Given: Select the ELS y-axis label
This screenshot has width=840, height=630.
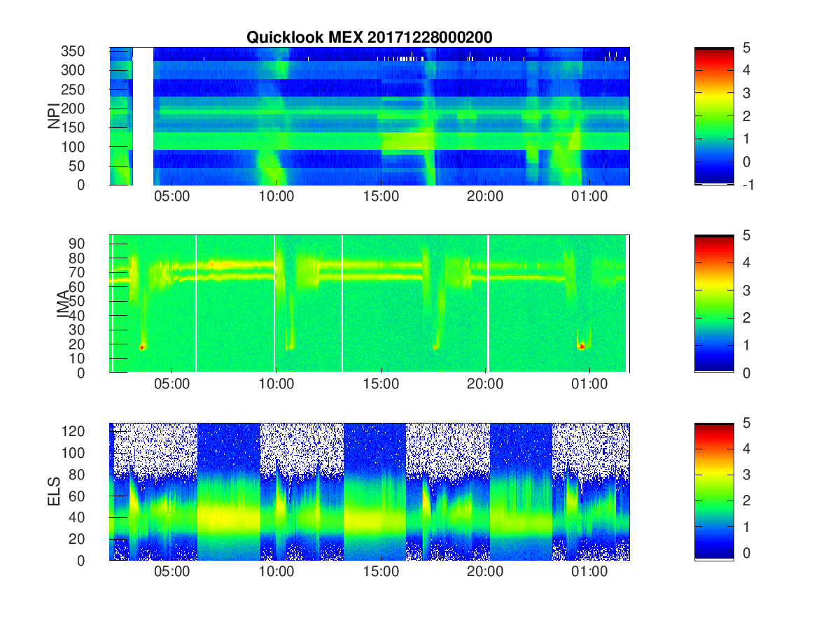Looking at the screenshot, I should pyautogui.click(x=54, y=491).
